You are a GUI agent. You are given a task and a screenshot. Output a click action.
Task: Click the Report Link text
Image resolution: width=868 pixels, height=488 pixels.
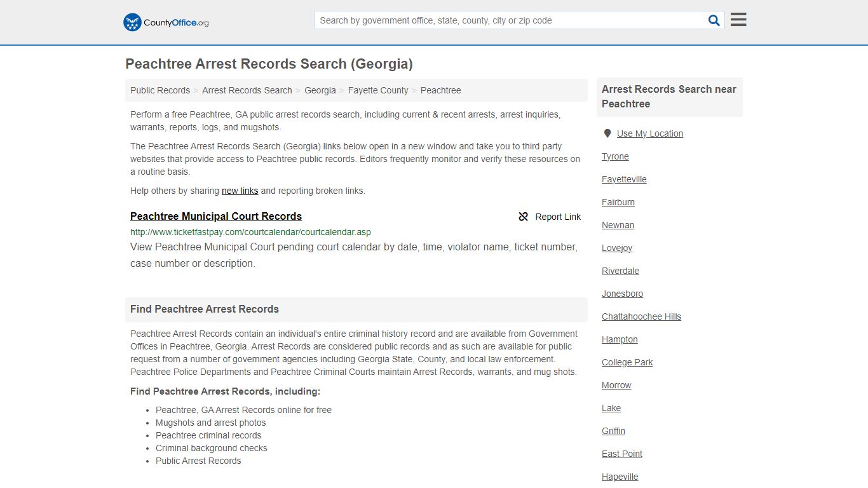558,217
